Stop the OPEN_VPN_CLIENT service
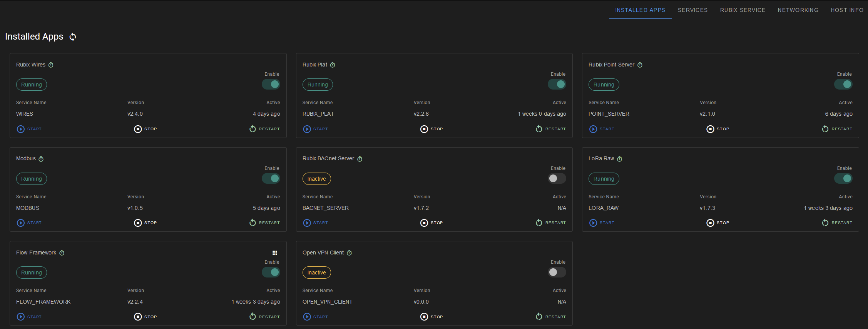Viewport: 868px width, 329px height. point(432,317)
